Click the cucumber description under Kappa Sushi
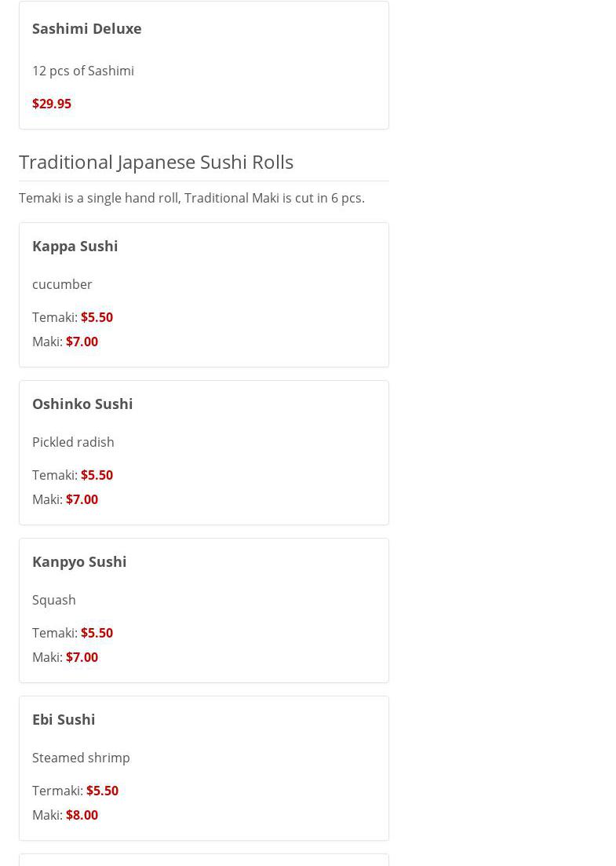This screenshot has height=866, width=616. tap(62, 284)
